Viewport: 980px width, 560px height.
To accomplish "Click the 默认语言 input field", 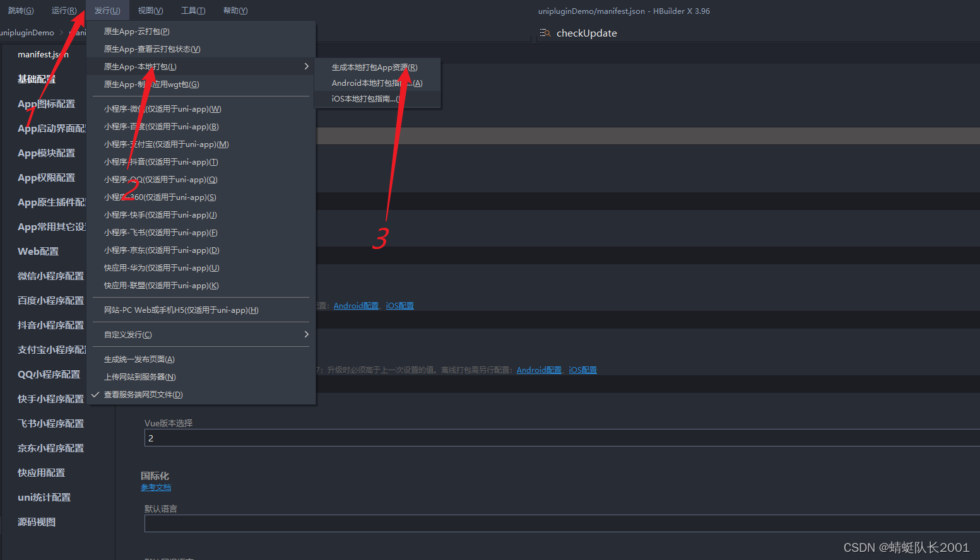I will pos(562,523).
